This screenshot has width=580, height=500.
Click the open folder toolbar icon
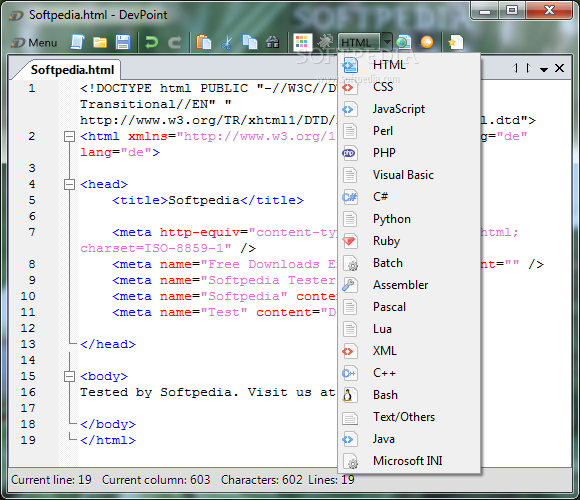(x=100, y=43)
